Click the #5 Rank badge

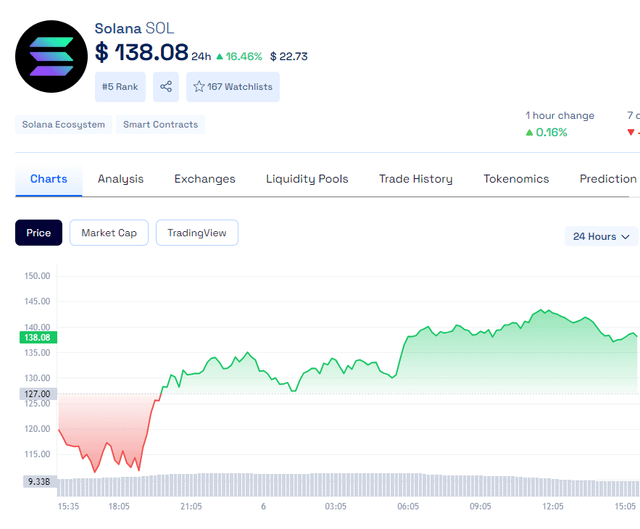click(120, 87)
